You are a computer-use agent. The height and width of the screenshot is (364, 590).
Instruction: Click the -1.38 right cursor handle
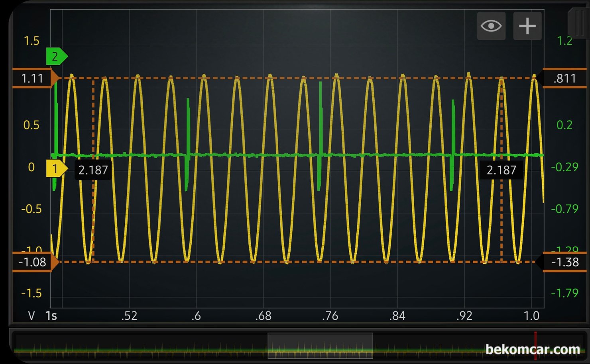564,262
